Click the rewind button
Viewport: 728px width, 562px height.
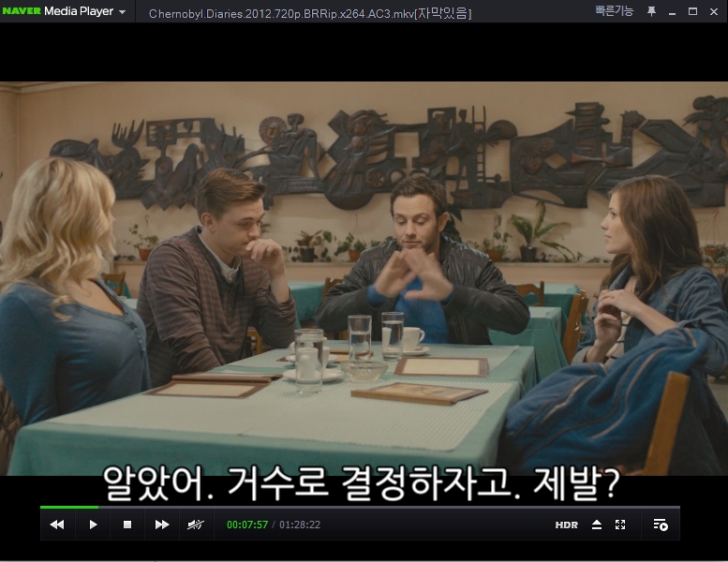[57, 525]
